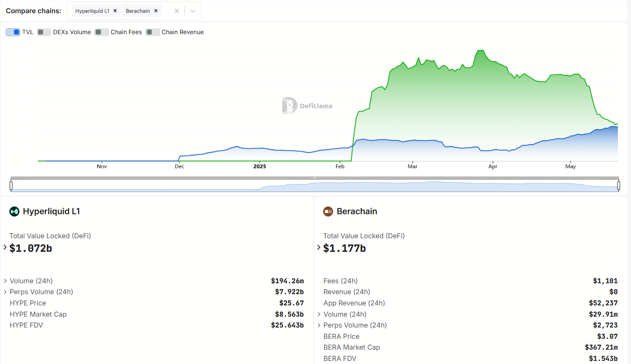This screenshot has height=364, width=631.
Task: Click the HYPE Market Cap value $8.563b
Action: [289, 314]
